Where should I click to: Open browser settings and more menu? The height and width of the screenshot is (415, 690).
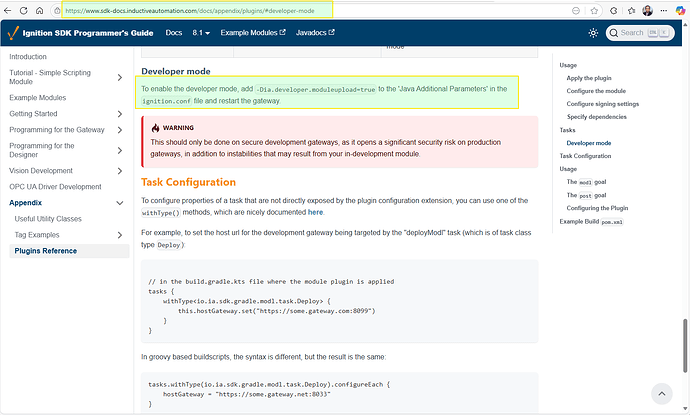coord(664,11)
